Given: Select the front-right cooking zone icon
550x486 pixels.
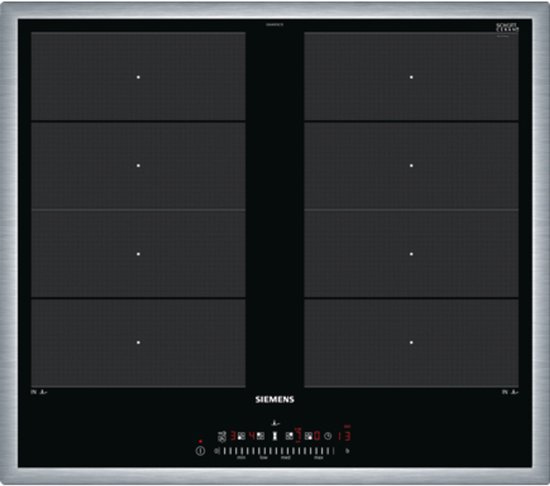Looking at the screenshot, I should pos(309,436).
